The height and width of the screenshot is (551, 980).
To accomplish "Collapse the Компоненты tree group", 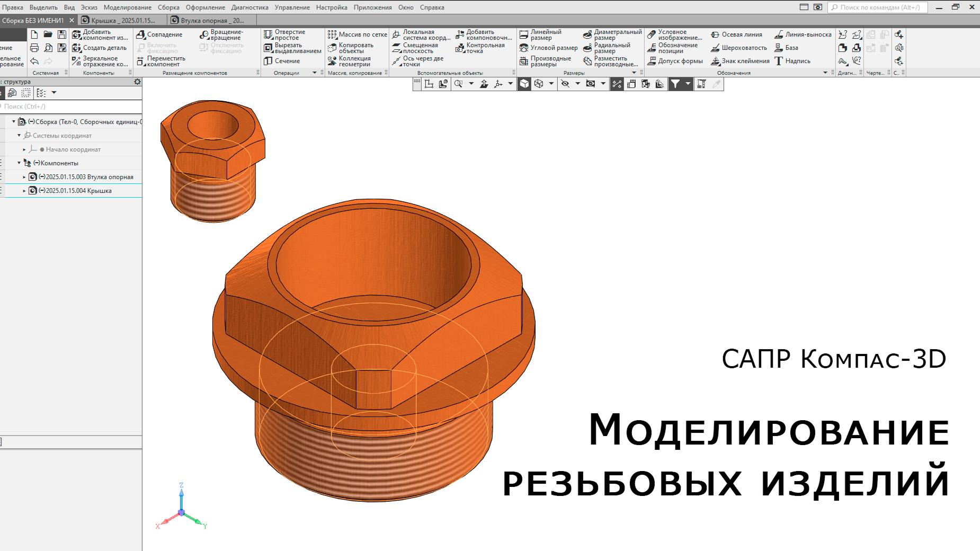I will click(18, 163).
